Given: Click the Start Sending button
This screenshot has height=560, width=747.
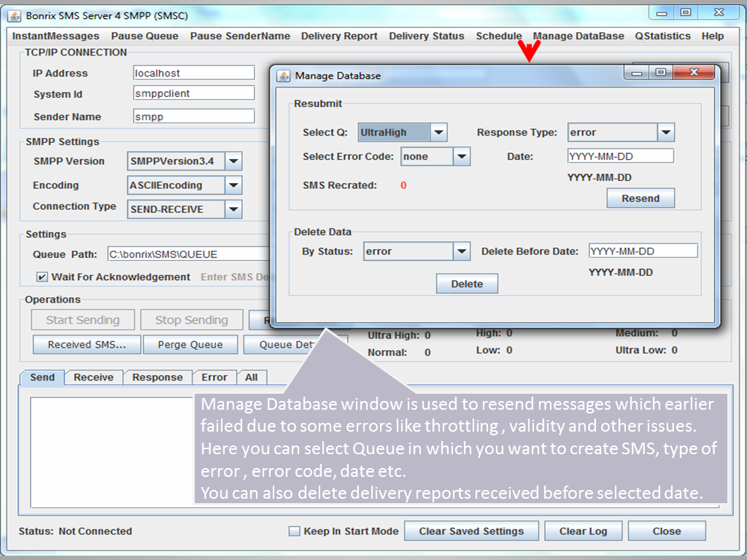Looking at the screenshot, I should [83, 320].
